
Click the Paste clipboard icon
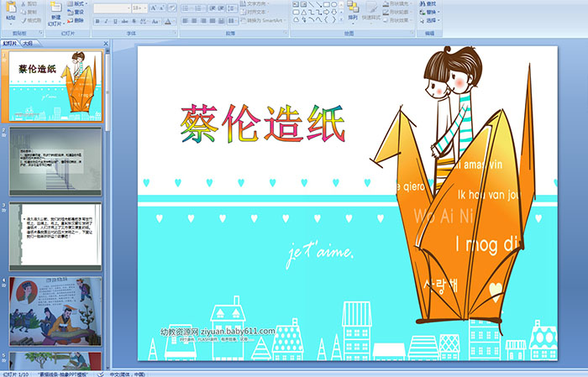point(11,8)
